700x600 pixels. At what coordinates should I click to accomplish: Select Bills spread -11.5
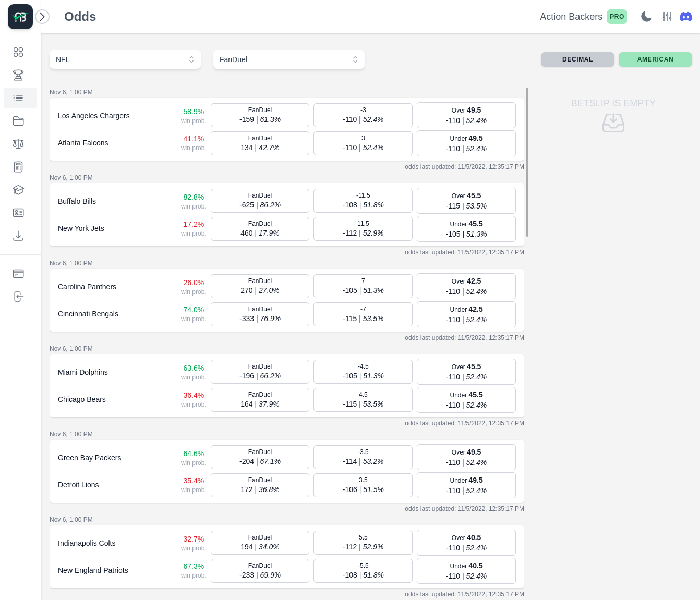363,201
